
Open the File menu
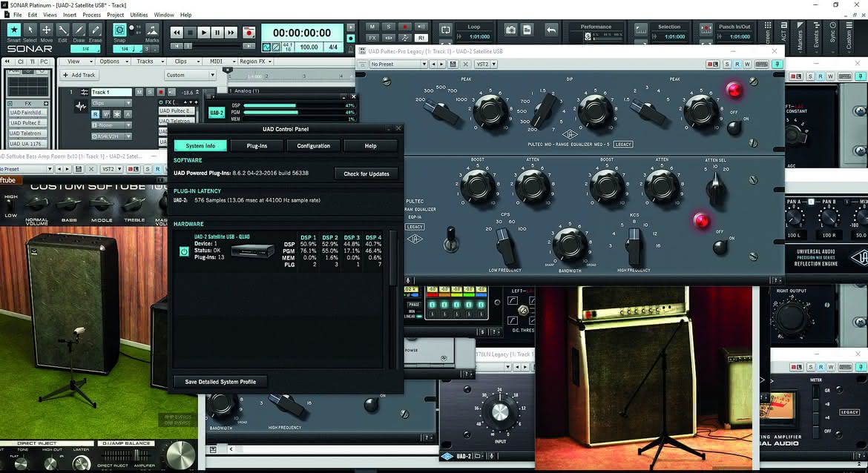point(18,15)
